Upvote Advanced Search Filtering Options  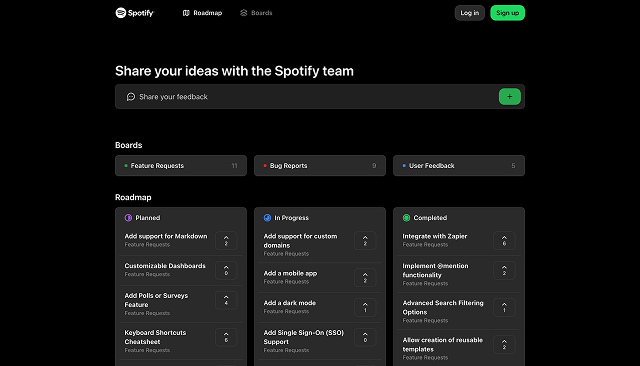tap(504, 308)
